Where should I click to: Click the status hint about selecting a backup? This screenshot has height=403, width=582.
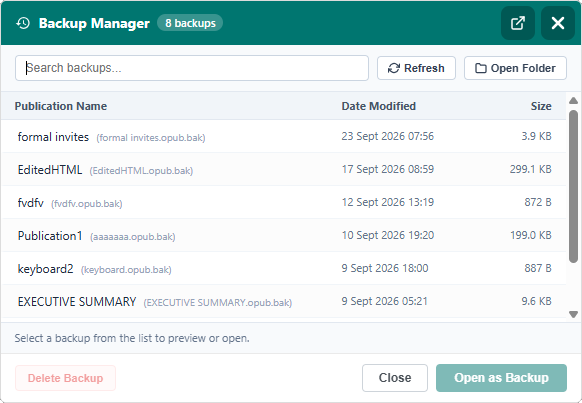click(x=132, y=338)
